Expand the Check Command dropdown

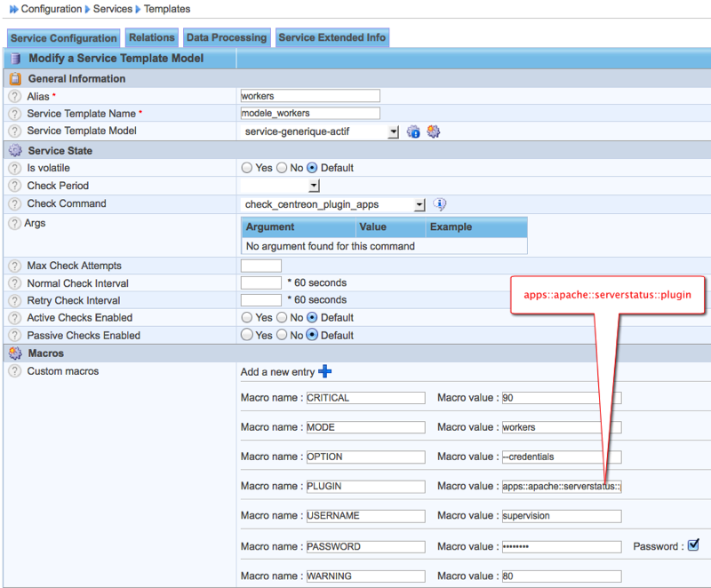click(x=419, y=204)
